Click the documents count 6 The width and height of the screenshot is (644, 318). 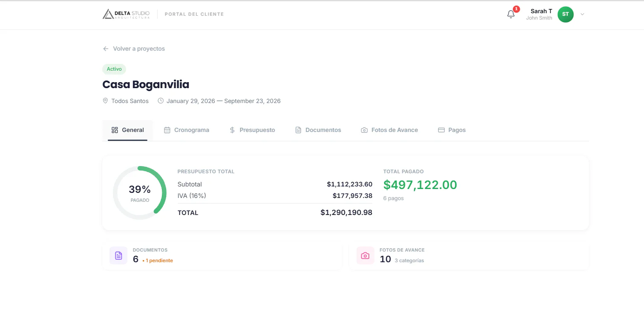(x=136, y=259)
